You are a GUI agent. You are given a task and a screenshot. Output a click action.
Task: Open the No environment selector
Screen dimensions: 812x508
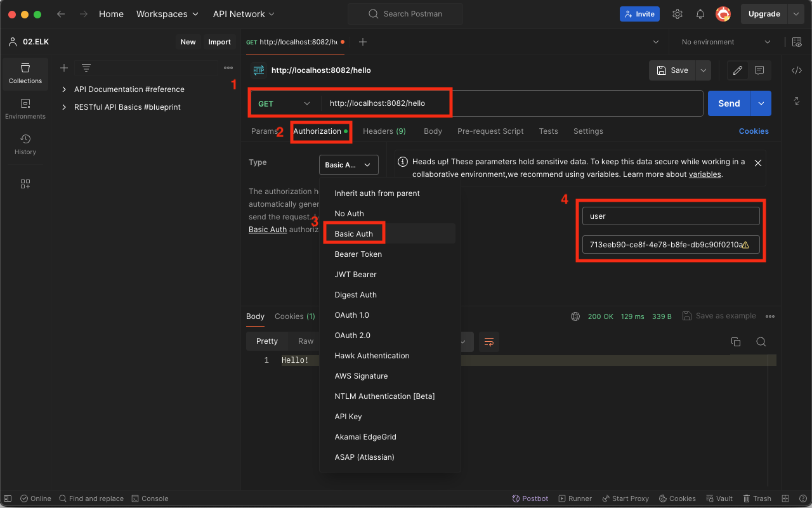click(726, 42)
